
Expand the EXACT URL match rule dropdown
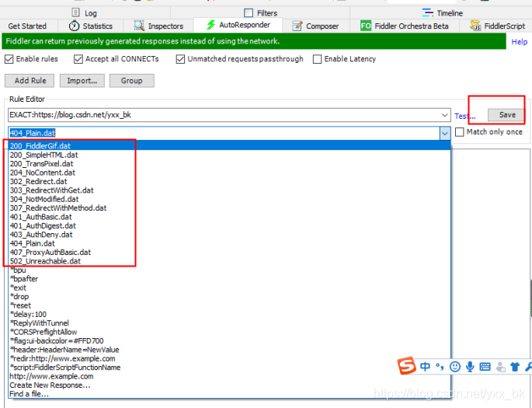pyautogui.click(x=445, y=115)
